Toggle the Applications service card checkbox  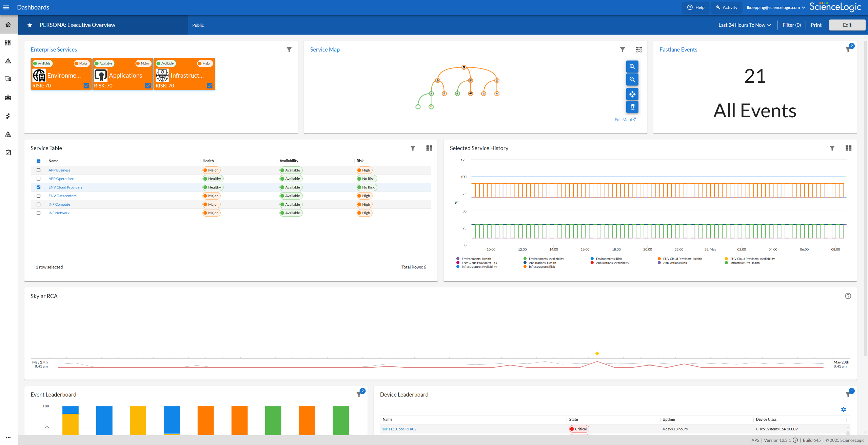pyautogui.click(x=148, y=86)
